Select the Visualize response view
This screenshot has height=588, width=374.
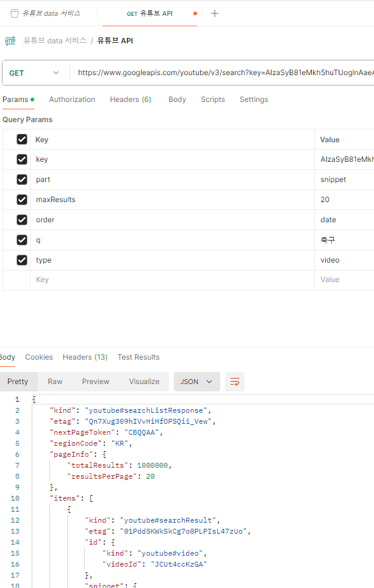144,382
